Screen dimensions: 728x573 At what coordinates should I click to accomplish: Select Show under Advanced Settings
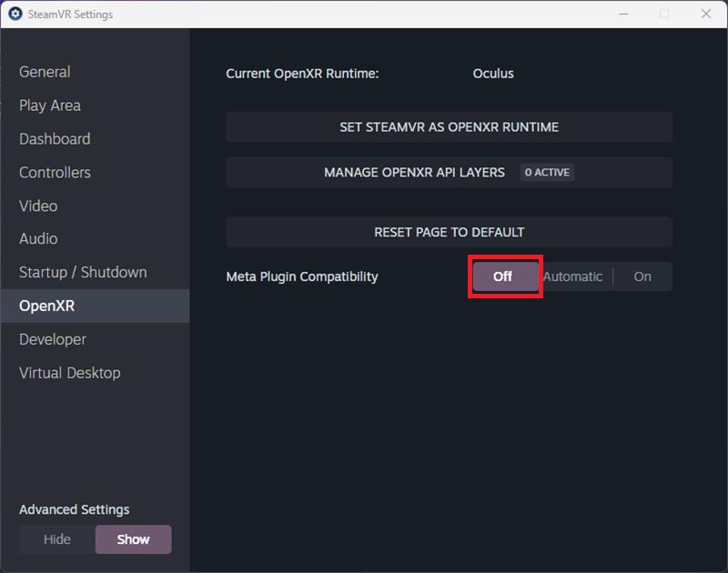pos(133,539)
